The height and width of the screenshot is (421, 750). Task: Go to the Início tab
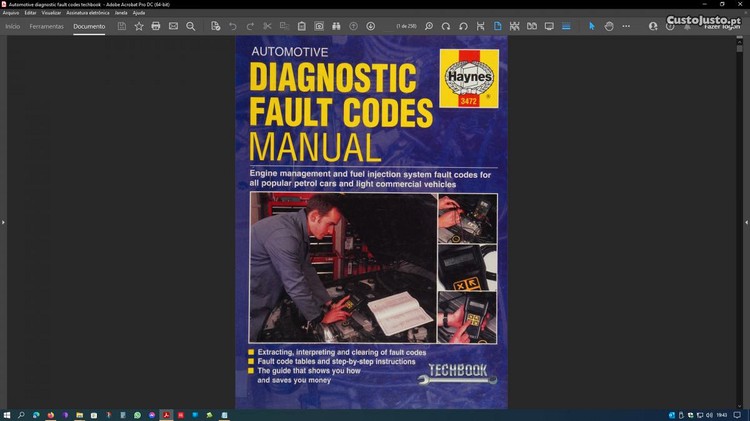point(13,26)
